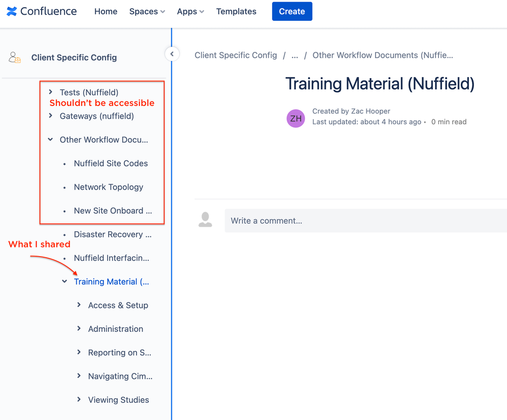507x420 pixels.
Task: Expand the Reporting on S... page
Action: point(79,352)
